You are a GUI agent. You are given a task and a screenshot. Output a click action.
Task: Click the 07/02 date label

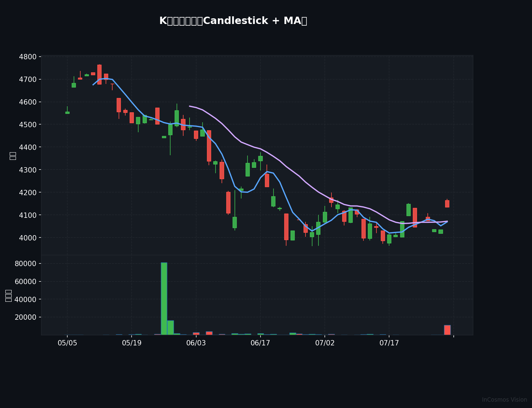[325, 343]
